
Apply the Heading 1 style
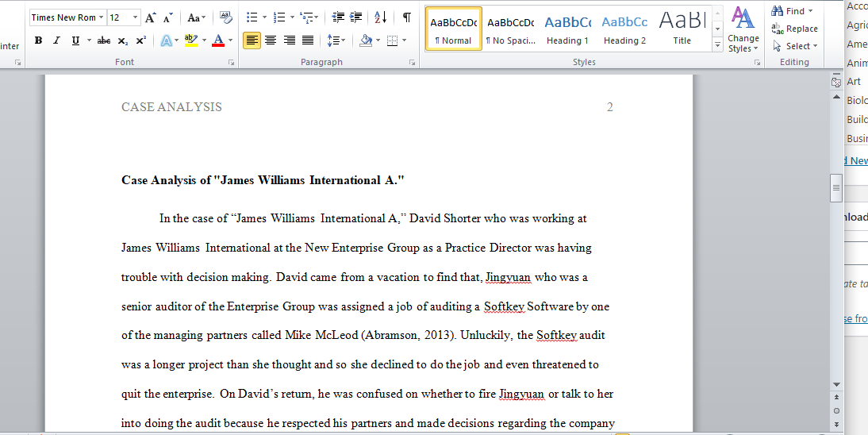click(567, 29)
